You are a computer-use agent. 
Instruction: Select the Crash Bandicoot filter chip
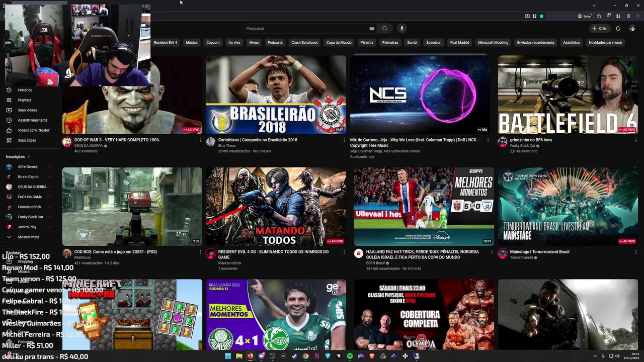[x=304, y=43]
